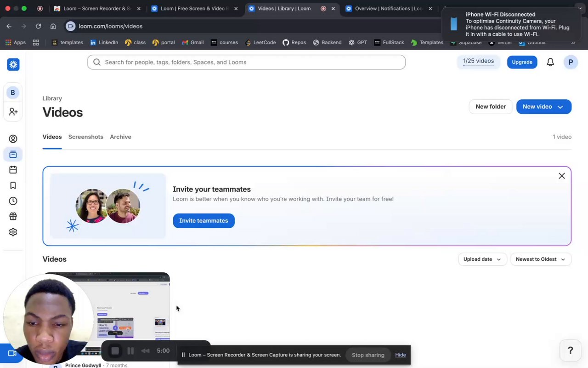The height and width of the screenshot is (368, 588).
Task: Switch to the Screenshots tab
Action: click(85, 137)
